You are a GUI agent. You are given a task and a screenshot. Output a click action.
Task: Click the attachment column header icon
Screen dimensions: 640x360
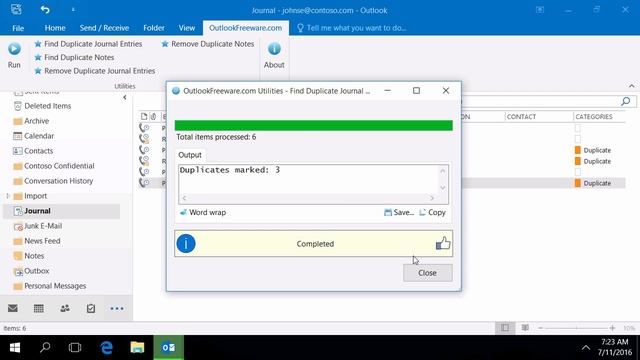(x=153, y=117)
